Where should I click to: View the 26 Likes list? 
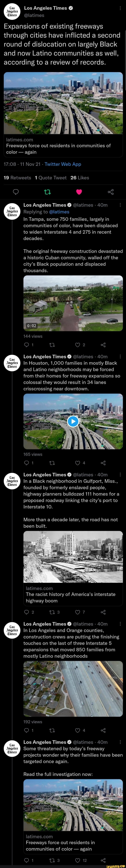coord(80,178)
